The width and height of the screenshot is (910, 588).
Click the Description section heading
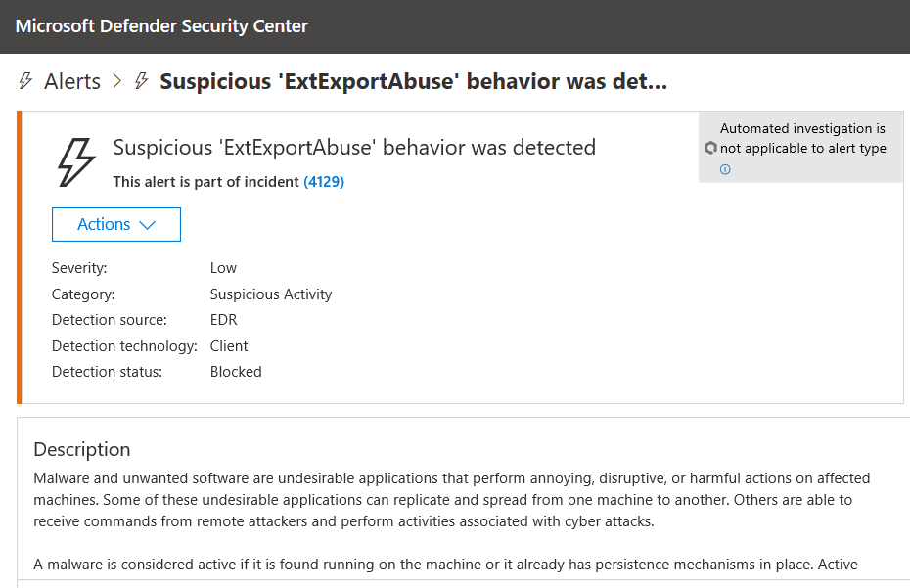(82, 449)
